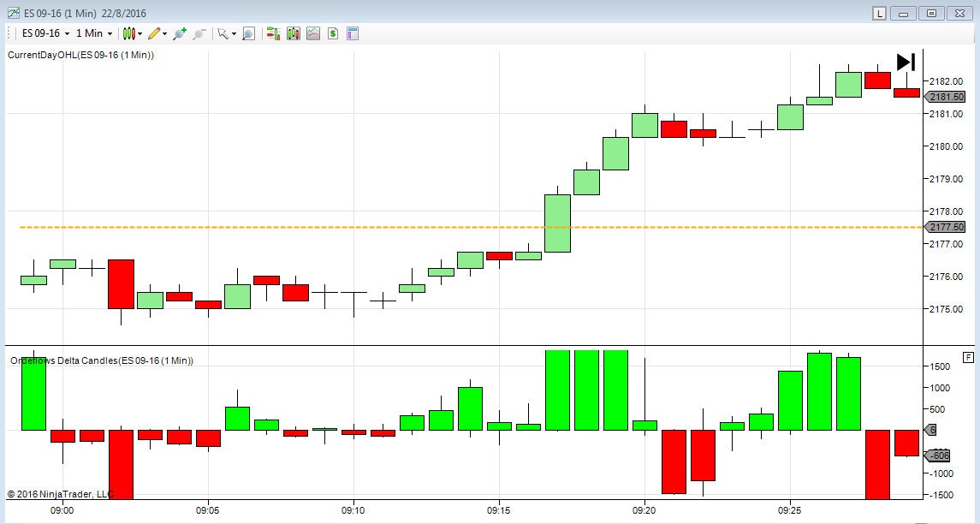Click the -606 delta value marker

[x=937, y=456]
